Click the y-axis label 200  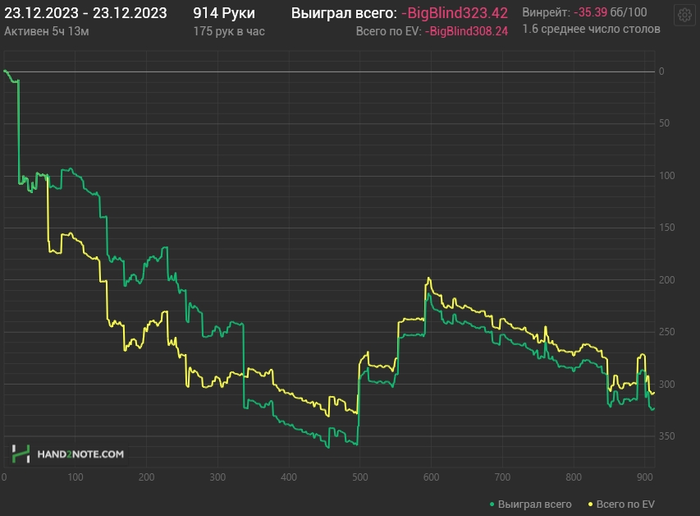pos(667,280)
